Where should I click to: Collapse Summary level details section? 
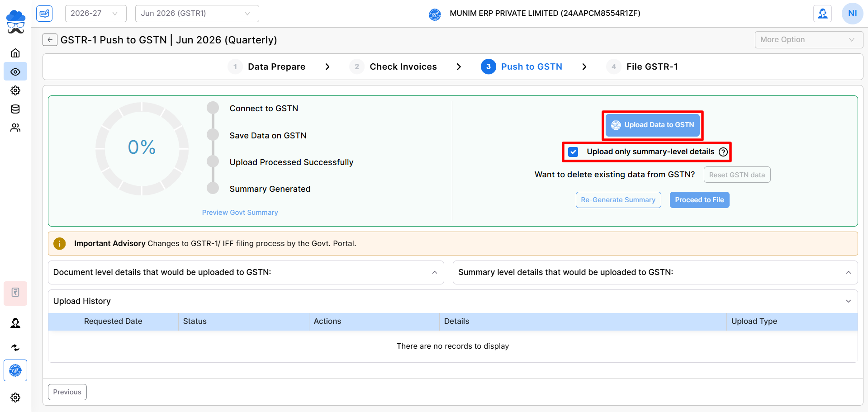pos(848,272)
